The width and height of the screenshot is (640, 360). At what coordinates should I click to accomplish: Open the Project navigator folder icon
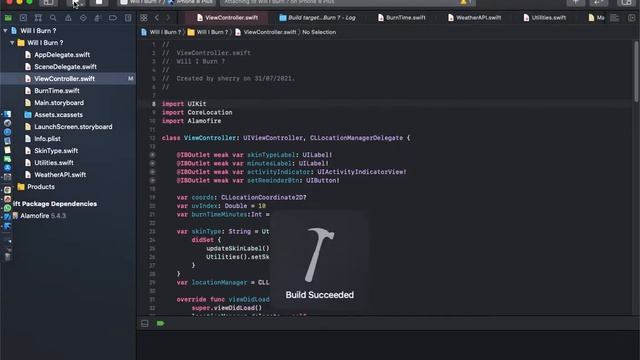point(8,18)
